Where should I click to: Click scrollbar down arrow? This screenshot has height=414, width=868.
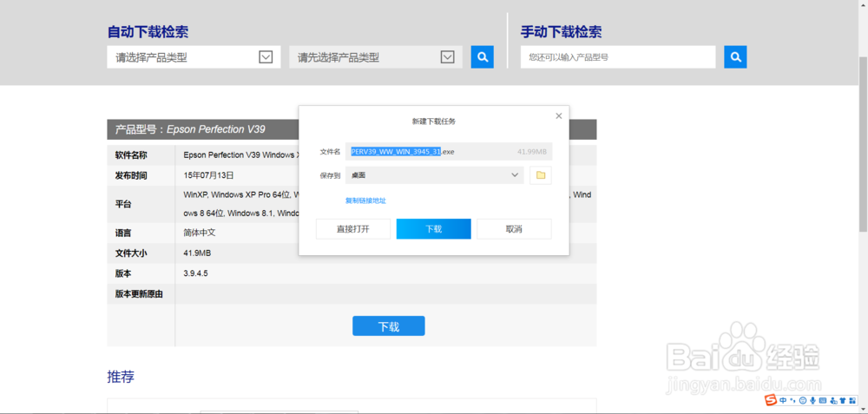click(x=863, y=409)
